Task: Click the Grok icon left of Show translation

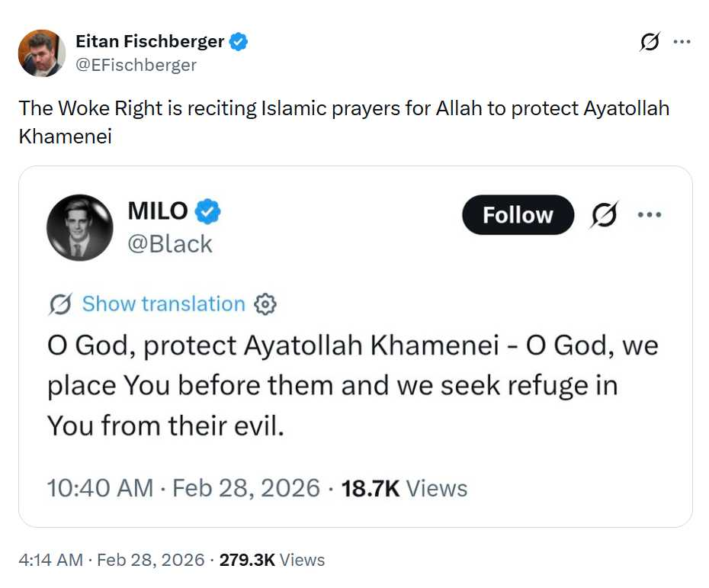Action: point(60,304)
